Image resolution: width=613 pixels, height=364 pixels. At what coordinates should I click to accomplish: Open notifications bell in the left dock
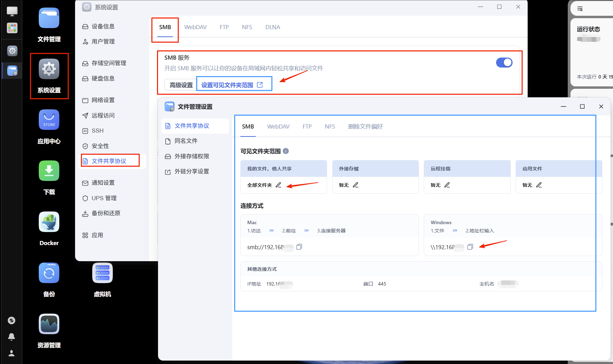12,337
